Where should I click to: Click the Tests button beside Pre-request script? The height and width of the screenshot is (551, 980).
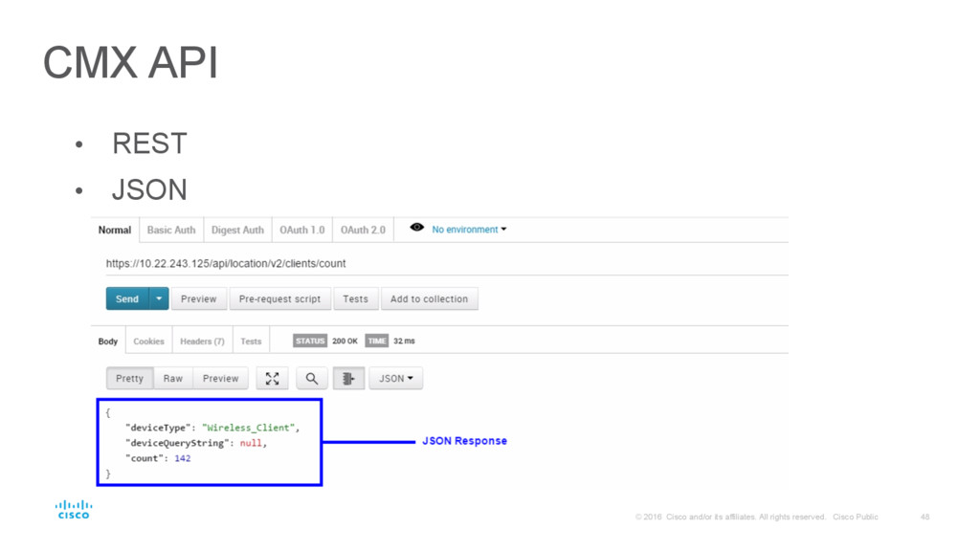point(356,298)
